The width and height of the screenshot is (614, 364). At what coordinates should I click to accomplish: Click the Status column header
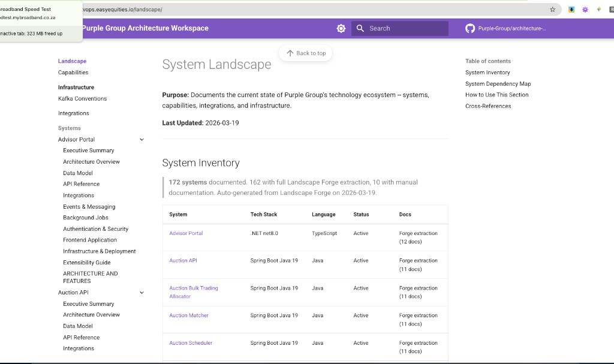tap(361, 215)
